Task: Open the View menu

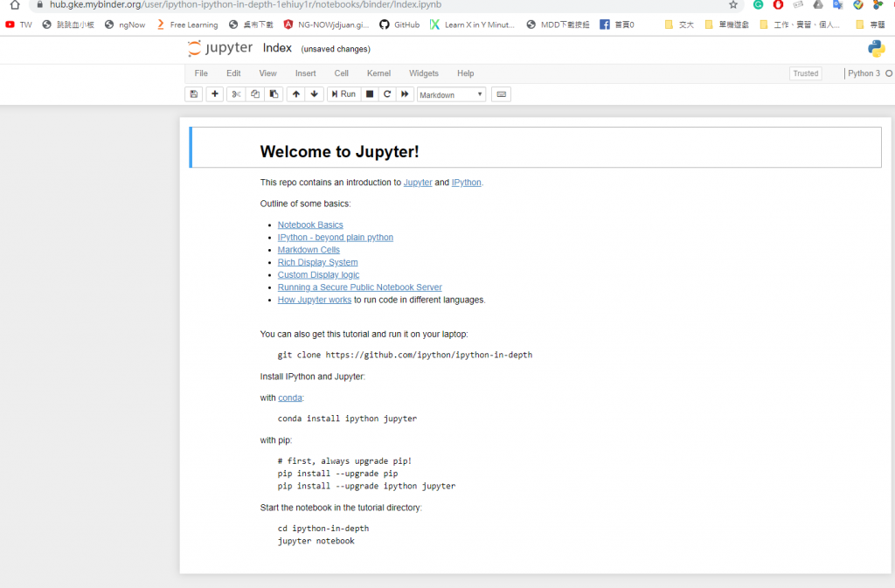Action: click(x=267, y=73)
